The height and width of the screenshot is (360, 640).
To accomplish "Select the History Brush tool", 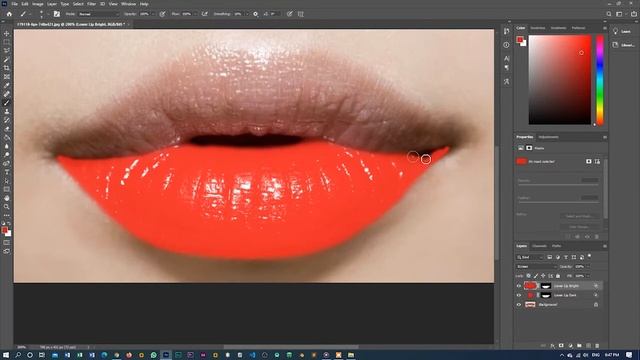I will (x=7, y=120).
